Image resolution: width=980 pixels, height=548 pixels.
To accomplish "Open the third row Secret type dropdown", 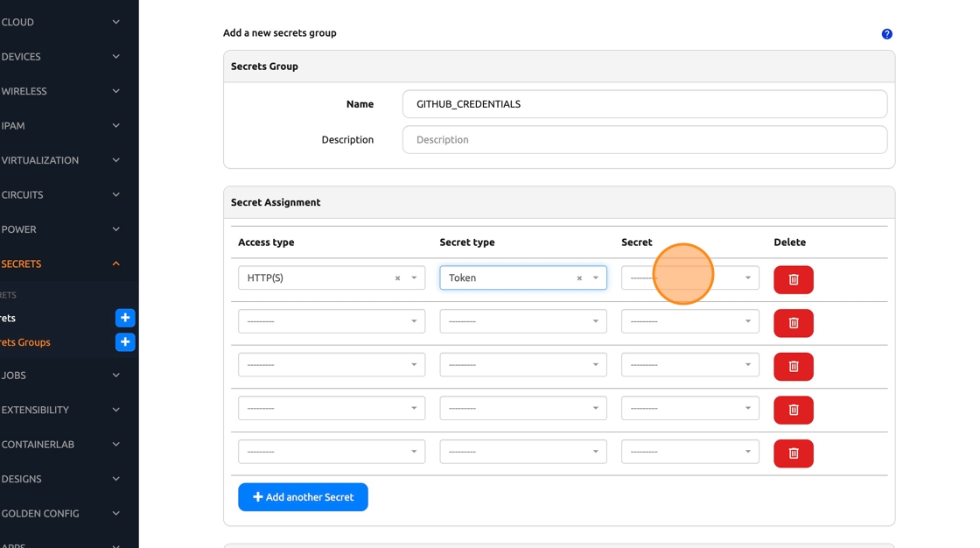I will (x=522, y=365).
